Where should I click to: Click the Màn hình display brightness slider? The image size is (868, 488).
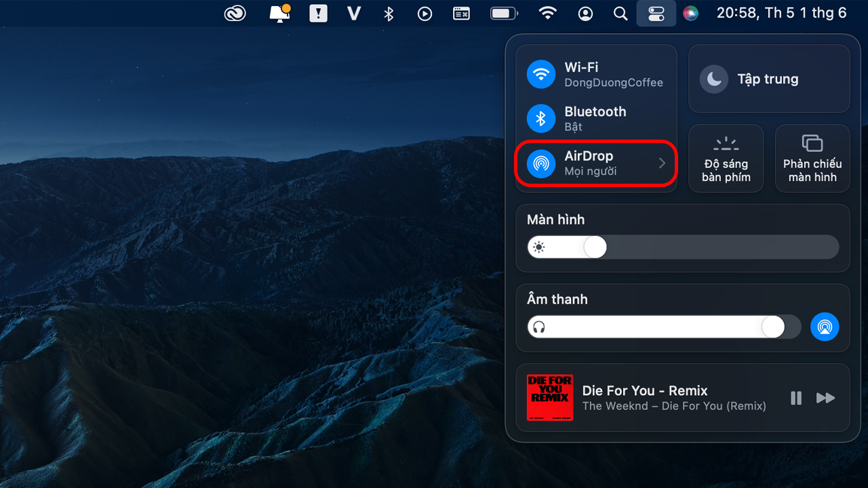(683, 247)
